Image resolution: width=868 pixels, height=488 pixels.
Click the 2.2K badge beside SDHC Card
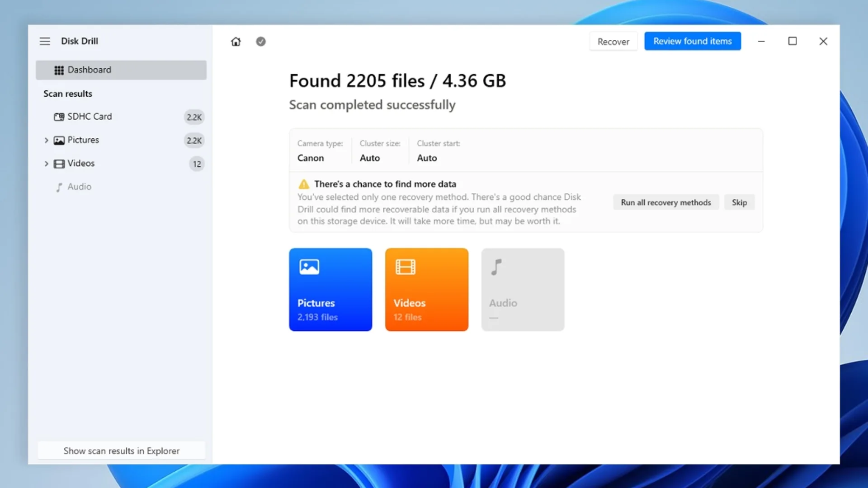click(194, 117)
